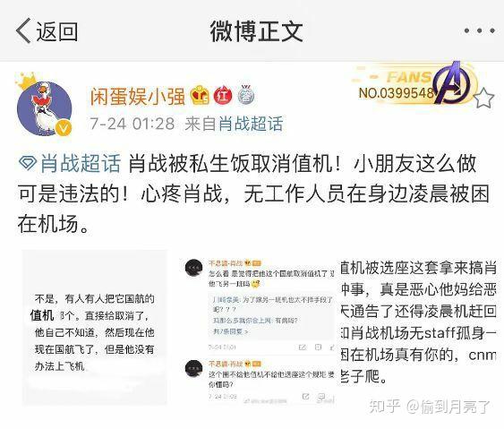Tap the 7-24 01:28 timestamp
Screen dimensions: 504x429
(x=132, y=124)
